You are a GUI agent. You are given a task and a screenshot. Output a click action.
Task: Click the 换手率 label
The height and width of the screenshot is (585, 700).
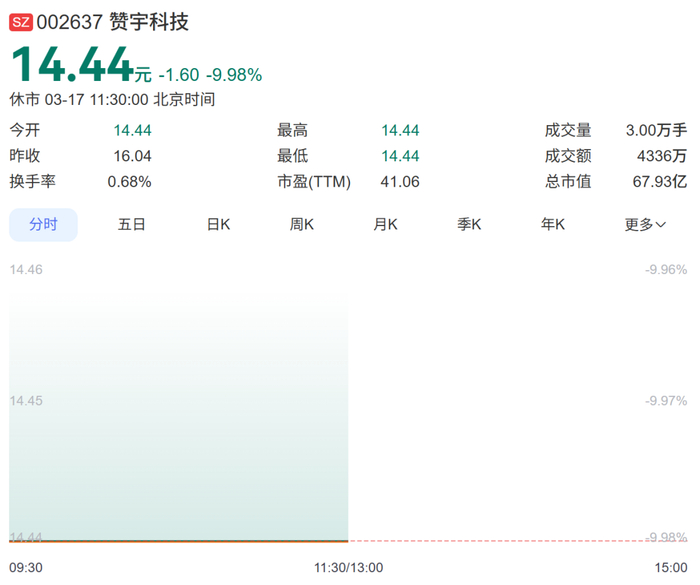[x=33, y=182]
